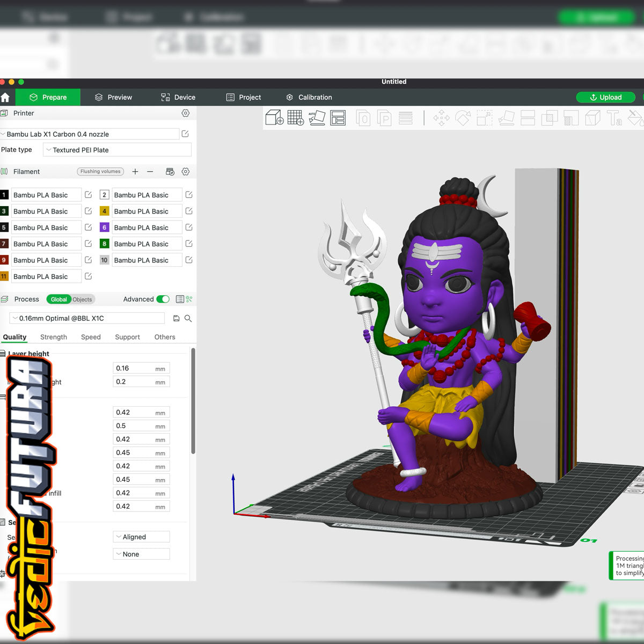The image size is (644, 644).
Task: Click the Flushing volumes button
Action: point(100,172)
